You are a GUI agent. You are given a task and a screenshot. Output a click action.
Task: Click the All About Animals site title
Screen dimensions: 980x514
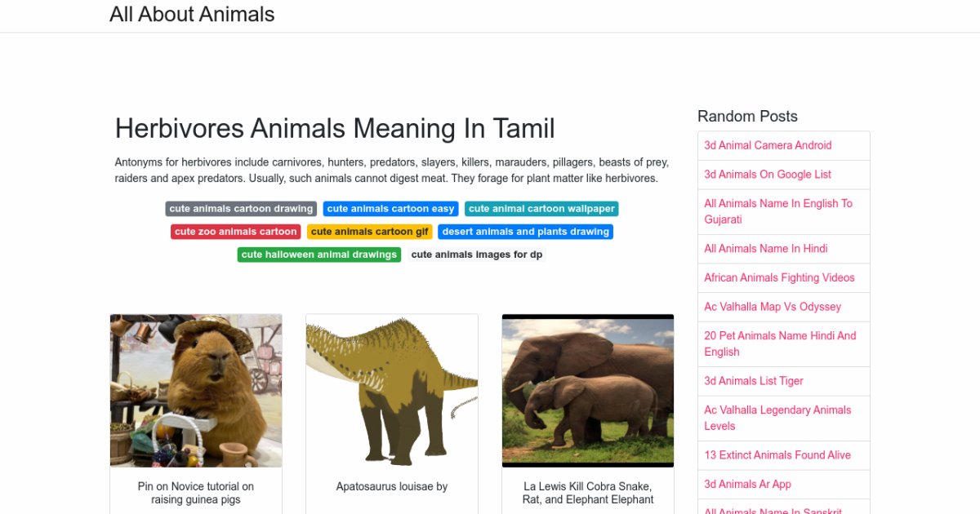tap(192, 15)
